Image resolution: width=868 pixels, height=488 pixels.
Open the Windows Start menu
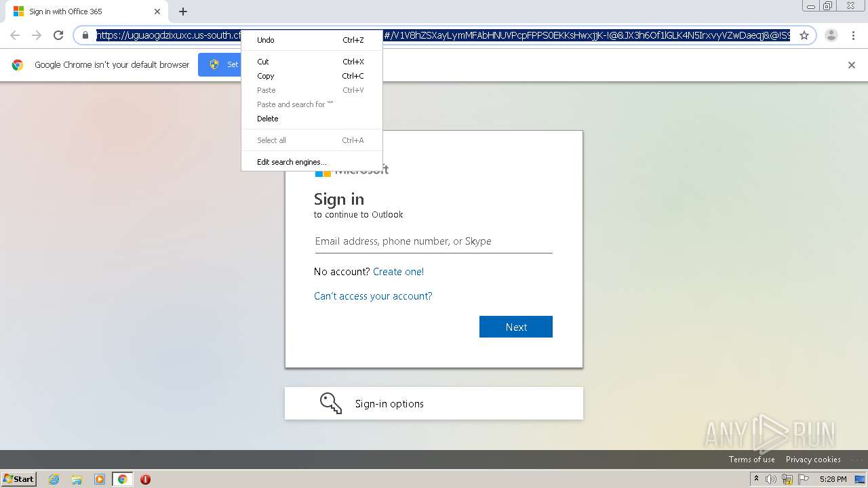19,479
